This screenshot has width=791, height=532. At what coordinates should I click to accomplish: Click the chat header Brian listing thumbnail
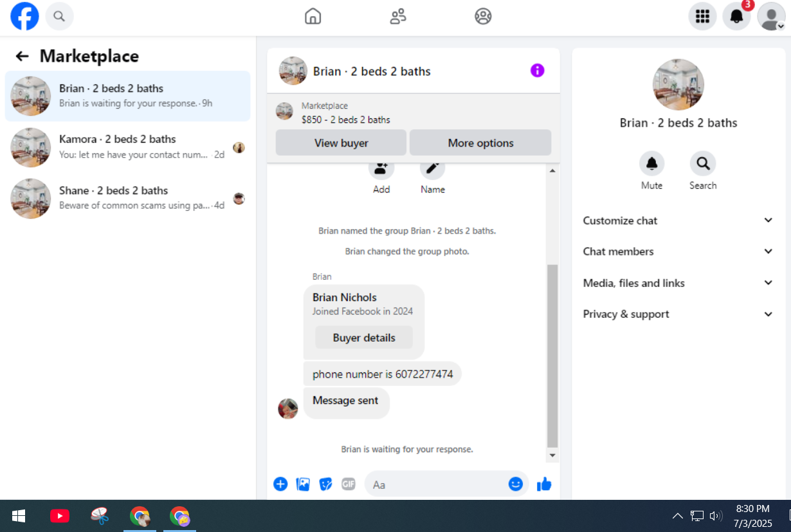[x=293, y=71]
